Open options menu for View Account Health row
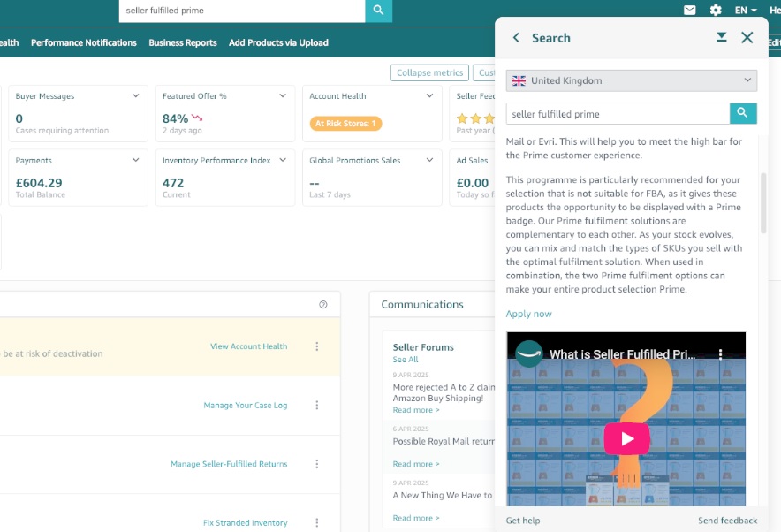The width and height of the screenshot is (781, 532). [x=317, y=346]
